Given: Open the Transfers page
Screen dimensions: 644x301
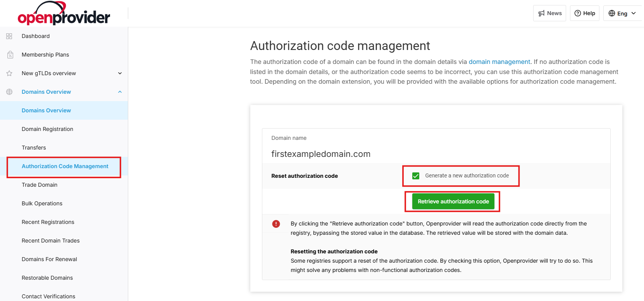Looking at the screenshot, I should pos(34,148).
